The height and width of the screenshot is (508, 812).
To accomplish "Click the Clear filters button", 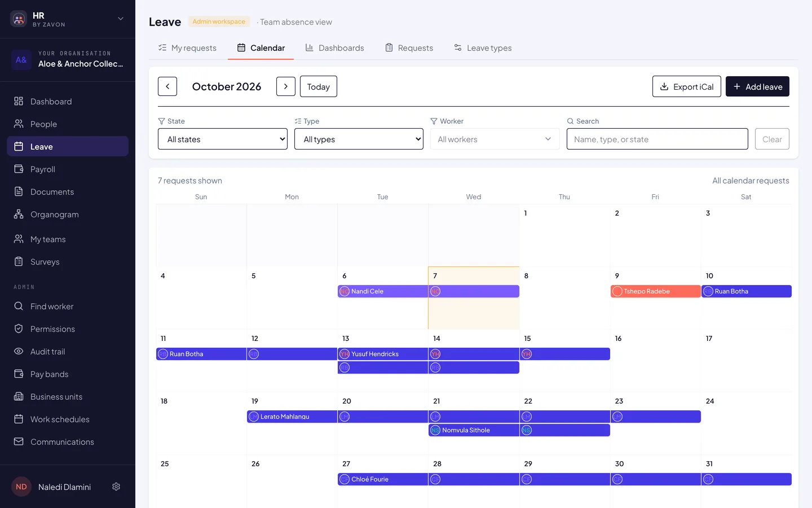I will point(772,139).
